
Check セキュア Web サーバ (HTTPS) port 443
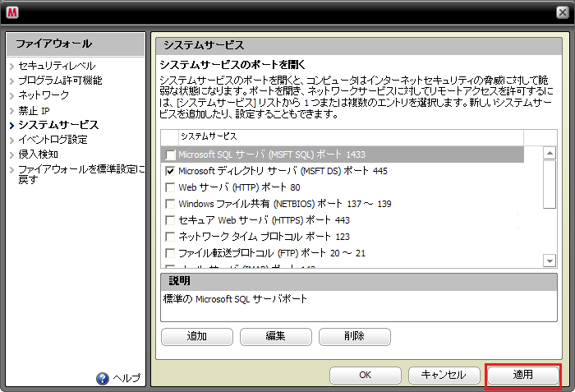[171, 220]
